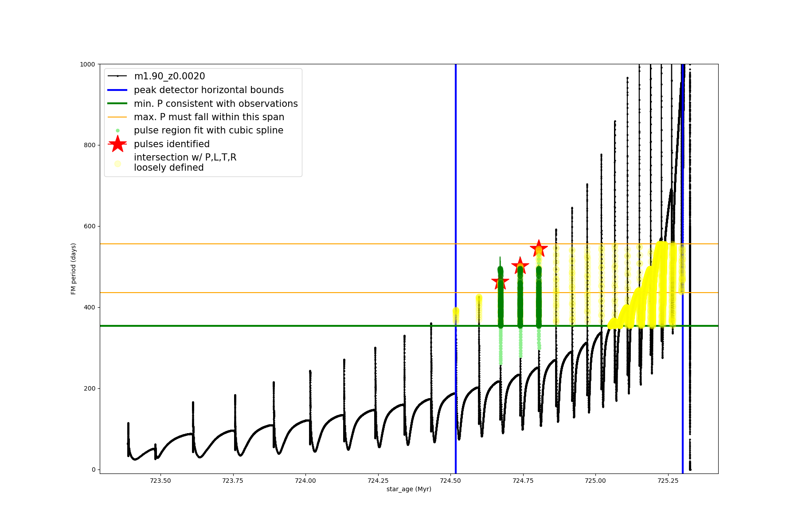Click the lowest red star on the plot

tap(500, 282)
